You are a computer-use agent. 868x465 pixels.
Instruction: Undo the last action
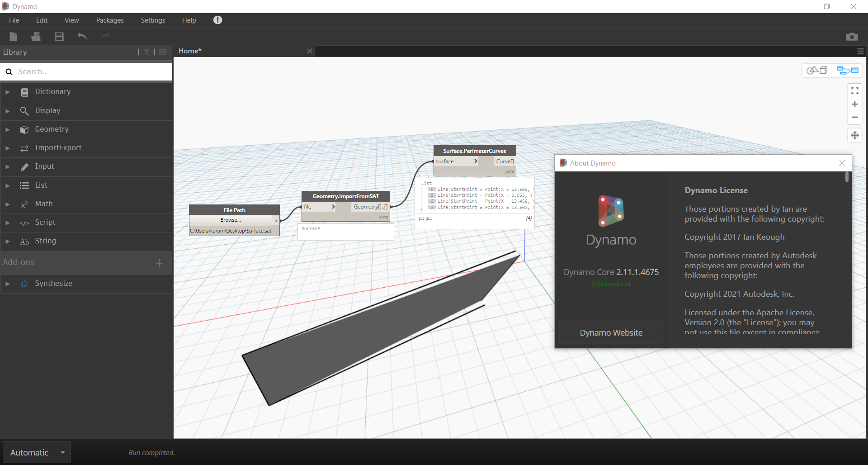coord(82,37)
